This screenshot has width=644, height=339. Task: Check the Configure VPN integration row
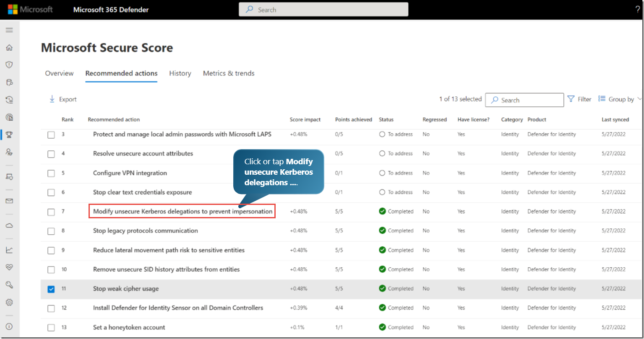51,173
